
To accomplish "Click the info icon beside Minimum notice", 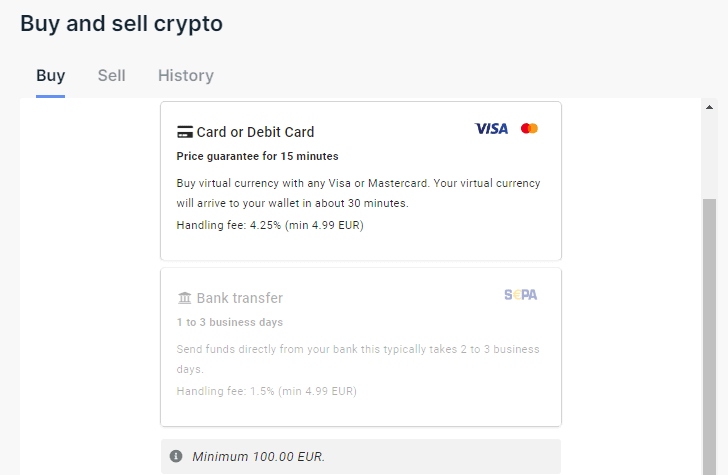I will [176, 456].
